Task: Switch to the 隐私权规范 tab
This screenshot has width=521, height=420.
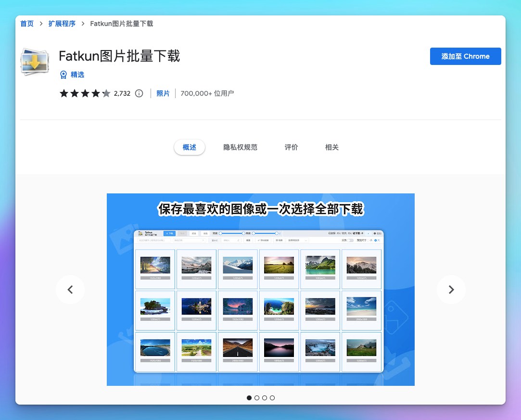Action: 240,147
